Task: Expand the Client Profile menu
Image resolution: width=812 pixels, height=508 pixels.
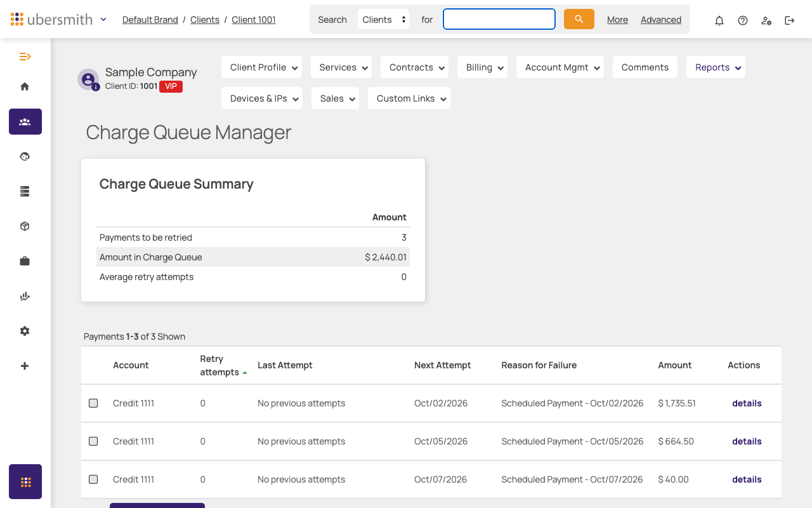Action: (x=261, y=67)
